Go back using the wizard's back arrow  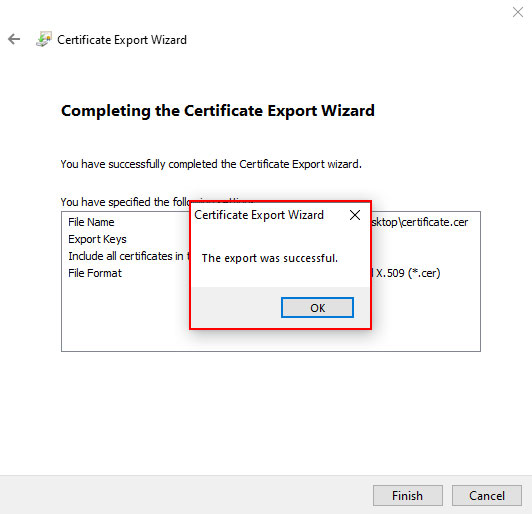coord(14,39)
